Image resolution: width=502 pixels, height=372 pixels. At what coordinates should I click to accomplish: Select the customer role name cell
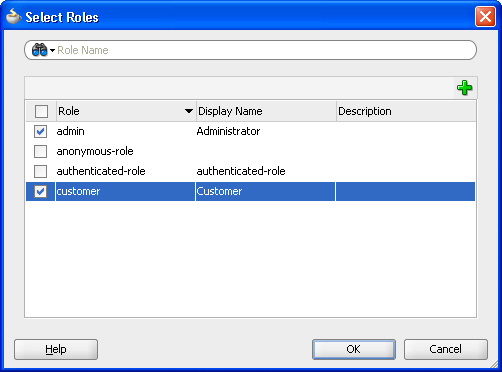(125, 191)
